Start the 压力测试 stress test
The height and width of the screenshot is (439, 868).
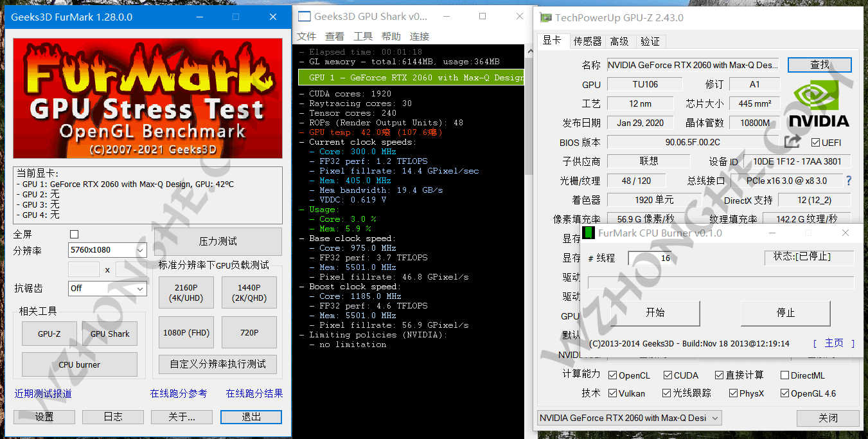[218, 242]
